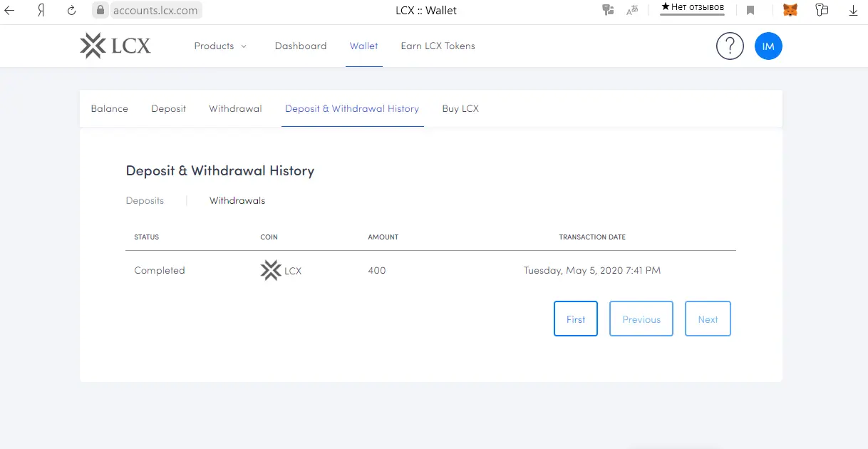The image size is (868, 449).
Task: Switch to the Balance tab
Action: (x=110, y=109)
